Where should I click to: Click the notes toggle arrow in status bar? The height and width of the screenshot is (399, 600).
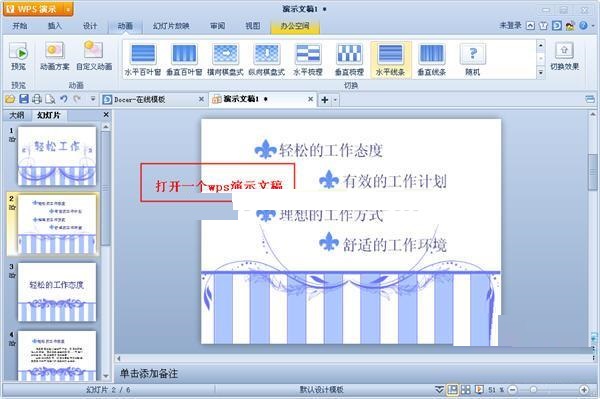point(439,390)
